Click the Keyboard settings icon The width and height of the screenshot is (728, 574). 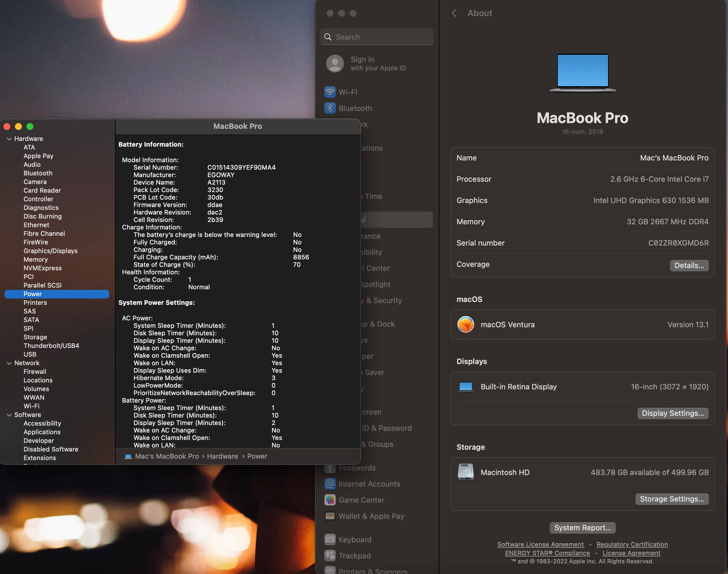point(330,540)
